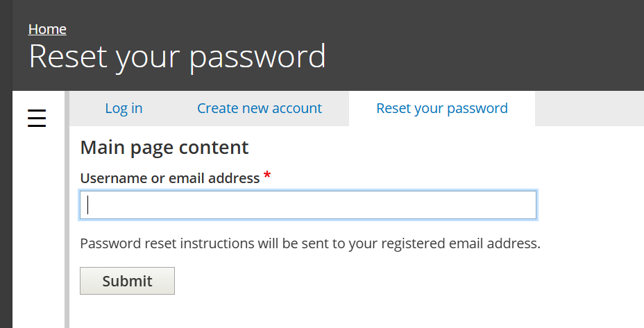
Task: Click the Username or email address label
Action: click(x=170, y=178)
